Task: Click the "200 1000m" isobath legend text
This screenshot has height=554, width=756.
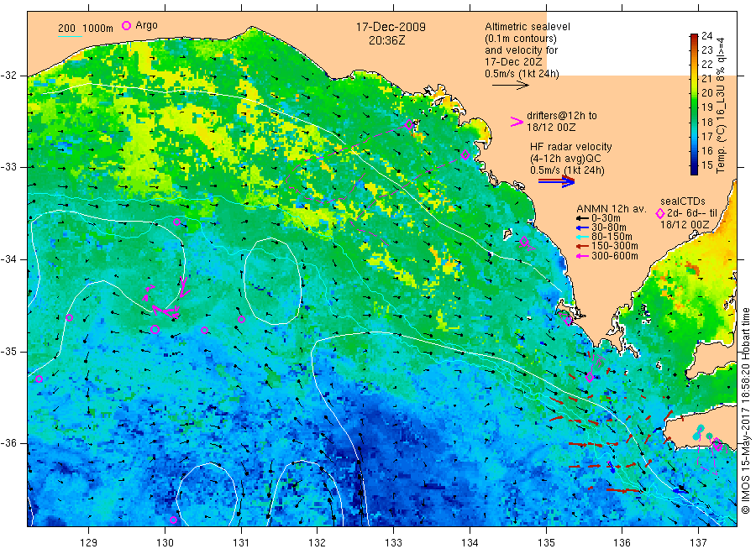Action: coord(86,29)
